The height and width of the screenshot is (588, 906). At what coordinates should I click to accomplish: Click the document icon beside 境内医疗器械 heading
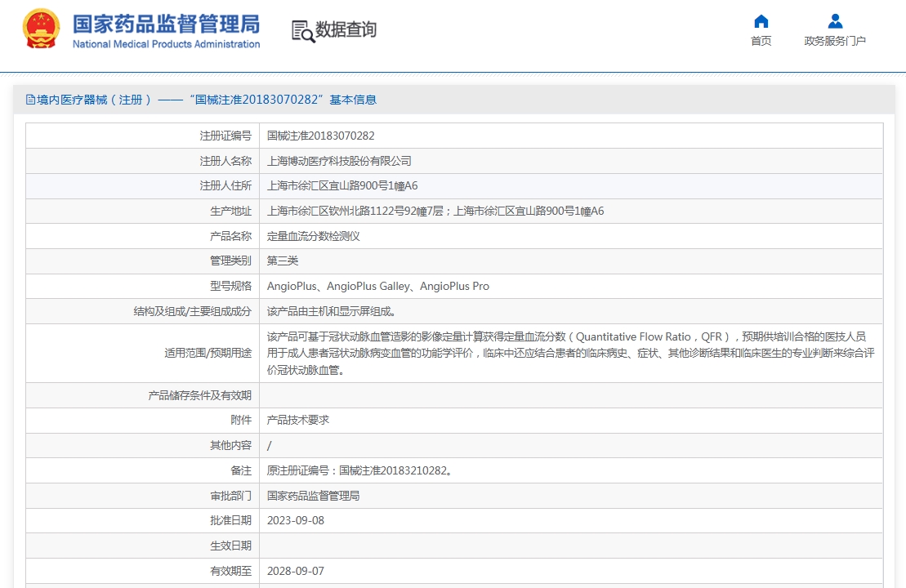pyautogui.click(x=30, y=100)
